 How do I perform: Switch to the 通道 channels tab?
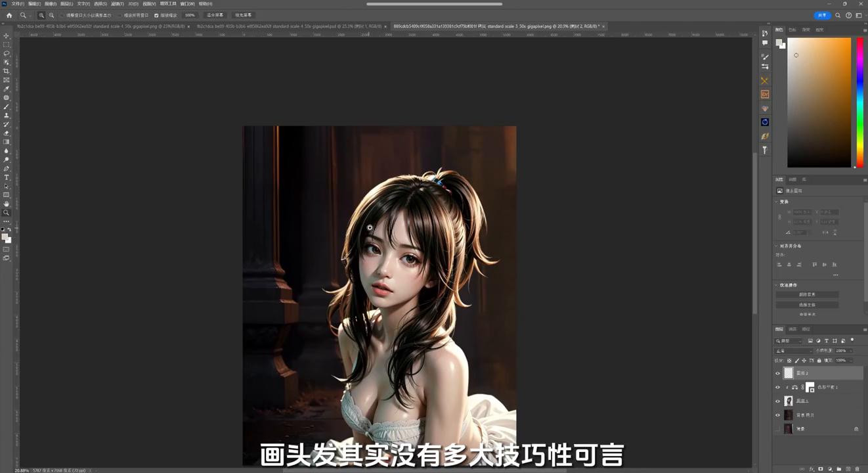[x=794, y=328]
